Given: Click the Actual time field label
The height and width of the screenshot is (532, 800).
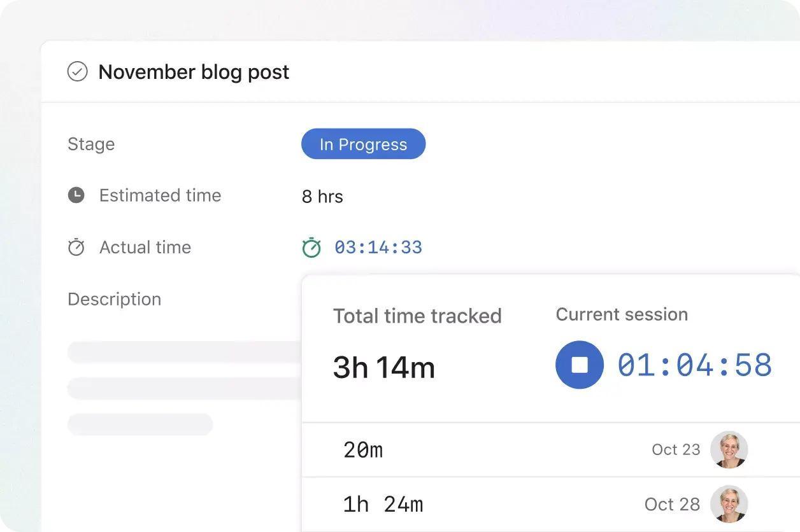Looking at the screenshot, I should pos(145,247).
